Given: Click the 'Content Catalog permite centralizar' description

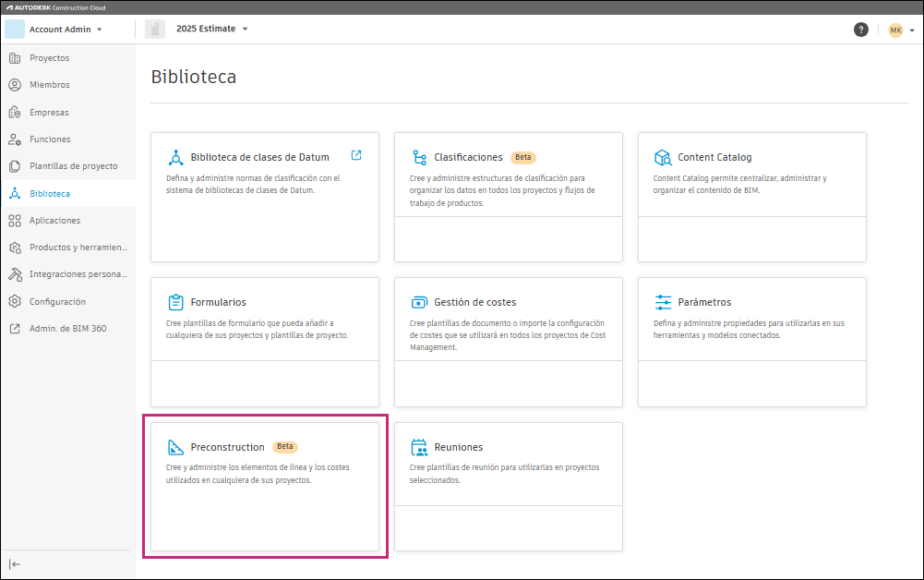Looking at the screenshot, I should (x=740, y=184).
